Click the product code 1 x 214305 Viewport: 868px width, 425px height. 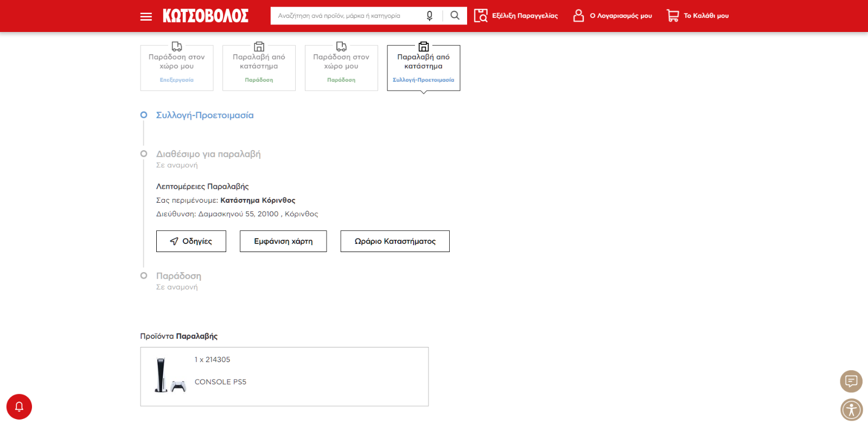212,360
